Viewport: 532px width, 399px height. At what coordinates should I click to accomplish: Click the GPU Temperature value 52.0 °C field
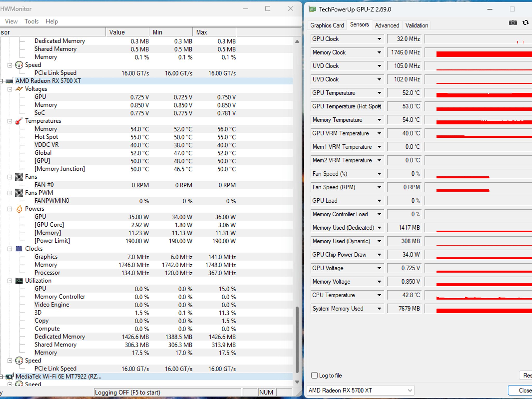click(x=404, y=93)
